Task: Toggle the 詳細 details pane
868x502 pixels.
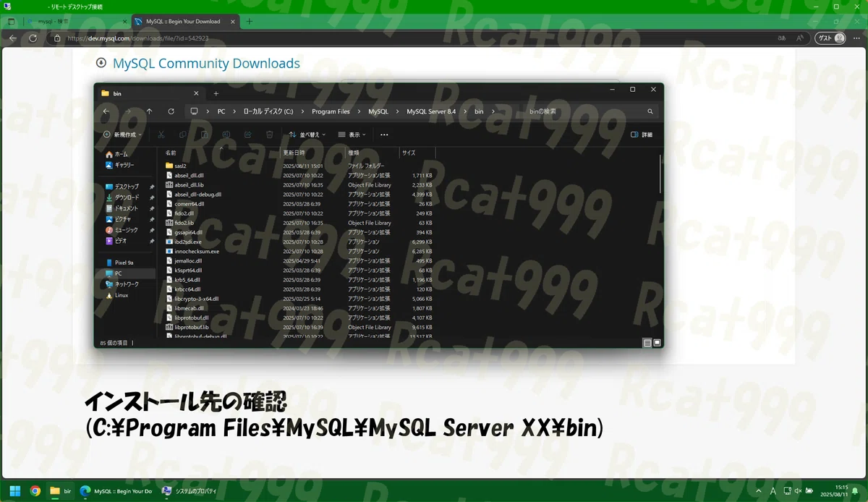Action: (642, 135)
